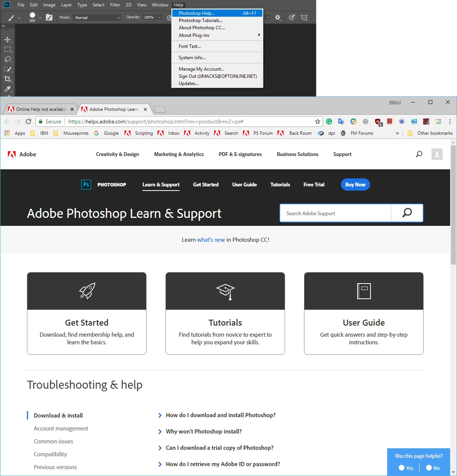
Task: Select the Crop tool
Action: [8, 79]
